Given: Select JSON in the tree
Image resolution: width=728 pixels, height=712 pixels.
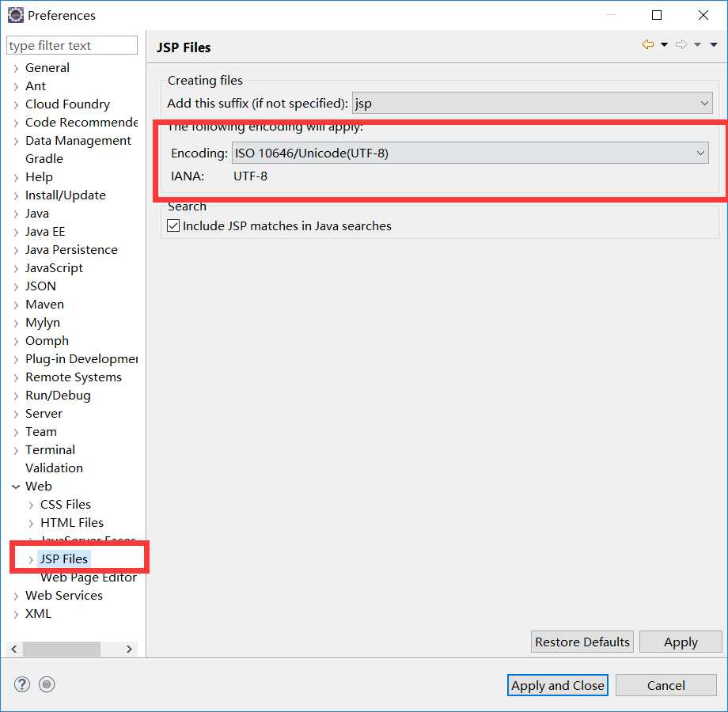Looking at the screenshot, I should pyautogui.click(x=40, y=286).
